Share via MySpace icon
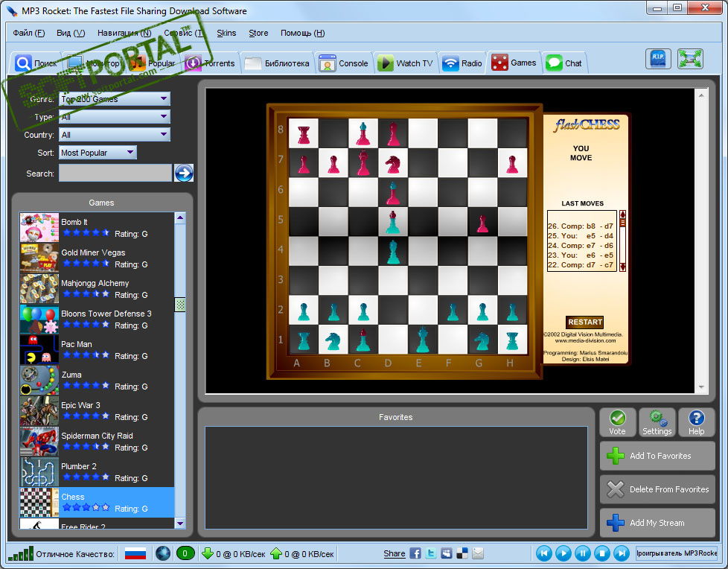Screen dimensions: 728x569 click(x=446, y=553)
